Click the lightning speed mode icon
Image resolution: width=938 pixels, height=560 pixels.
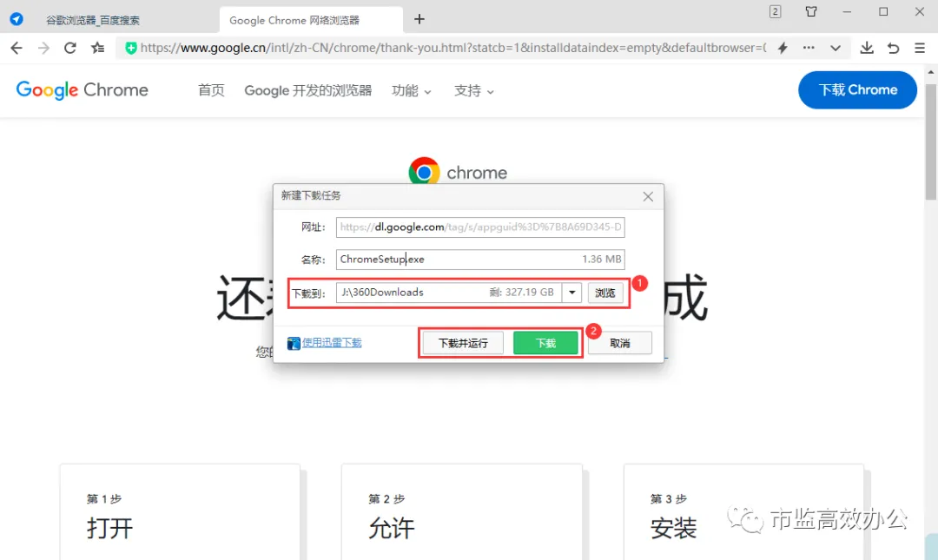(x=783, y=48)
